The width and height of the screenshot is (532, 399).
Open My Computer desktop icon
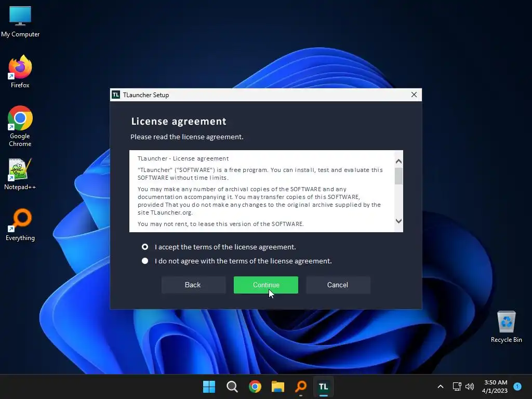[20, 21]
